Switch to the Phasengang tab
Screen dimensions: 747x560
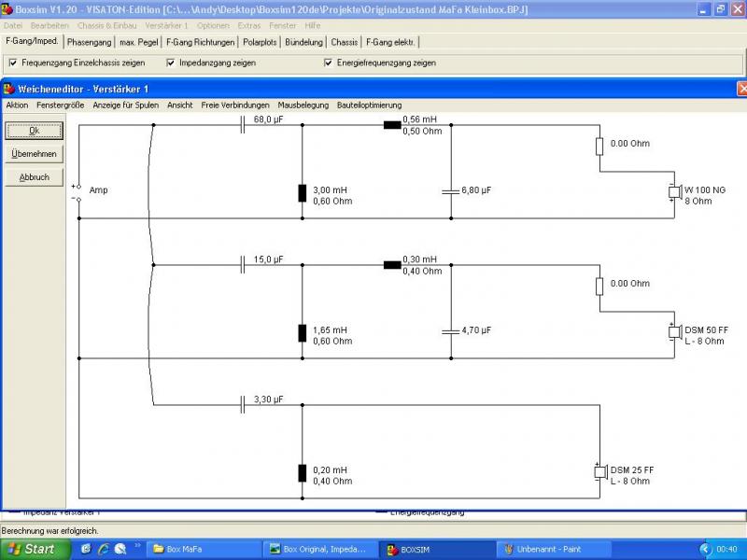[x=89, y=42]
